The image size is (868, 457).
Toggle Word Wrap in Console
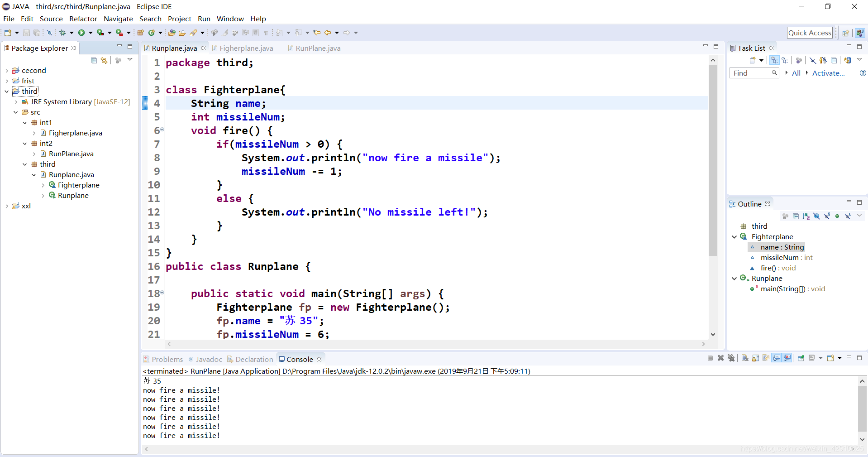pyautogui.click(x=766, y=358)
